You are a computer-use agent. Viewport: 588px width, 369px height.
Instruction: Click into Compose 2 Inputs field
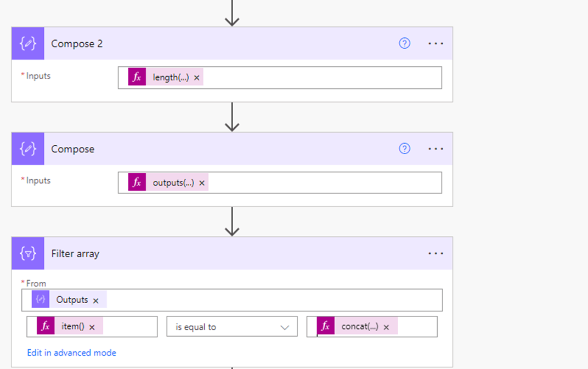click(280, 78)
